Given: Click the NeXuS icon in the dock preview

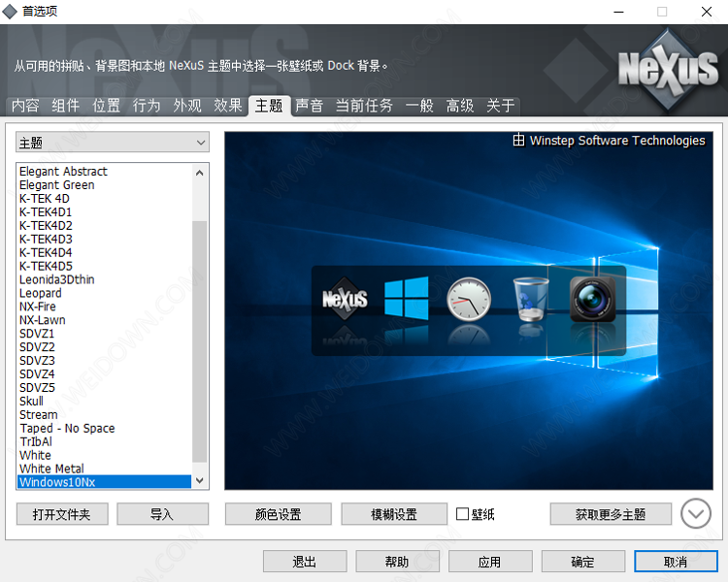Looking at the screenshot, I should (345, 299).
